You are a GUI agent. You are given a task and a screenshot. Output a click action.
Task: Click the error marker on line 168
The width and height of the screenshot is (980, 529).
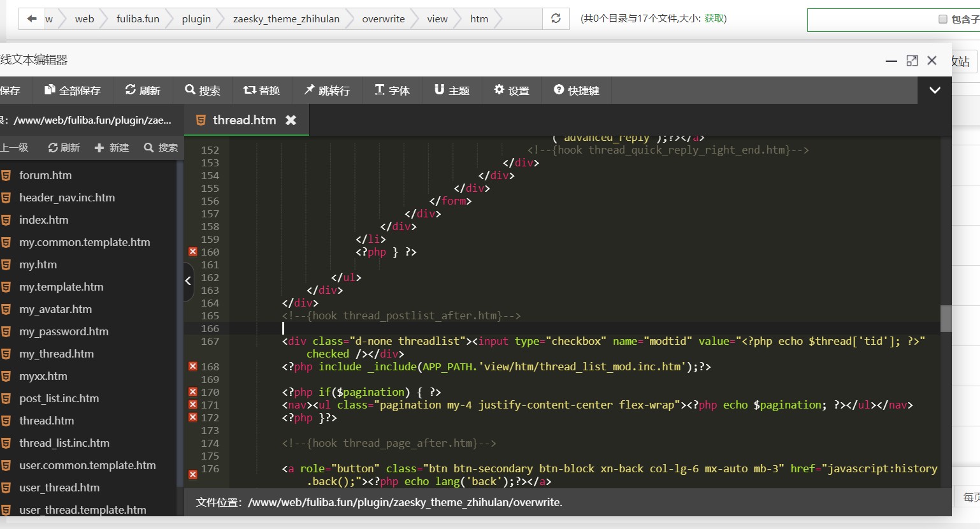click(x=192, y=366)
